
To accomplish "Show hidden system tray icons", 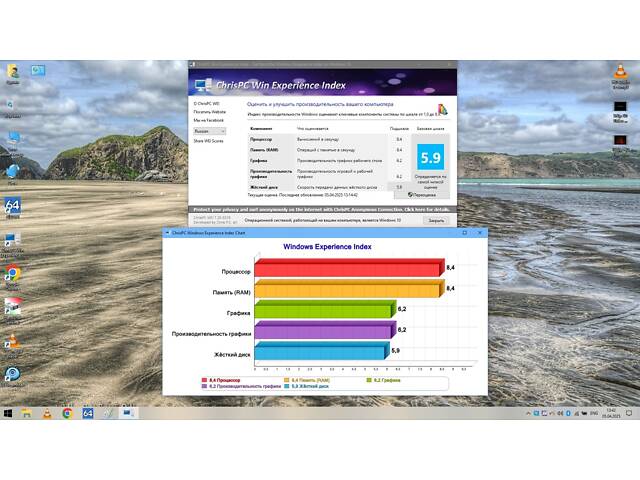I will click(529, 413).
